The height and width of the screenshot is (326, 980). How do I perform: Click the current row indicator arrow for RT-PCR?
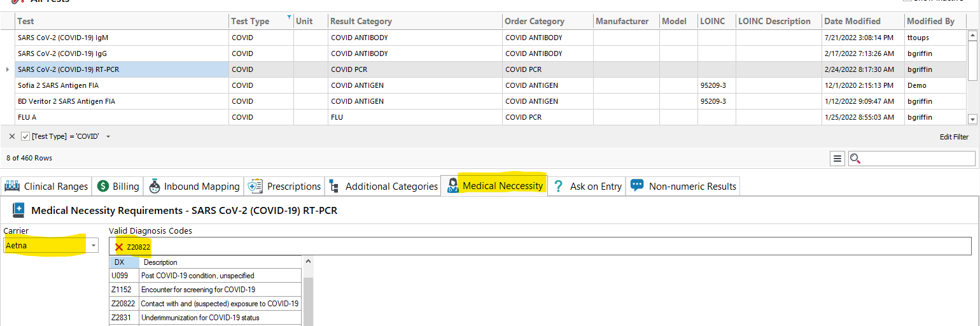coord(8,69)
